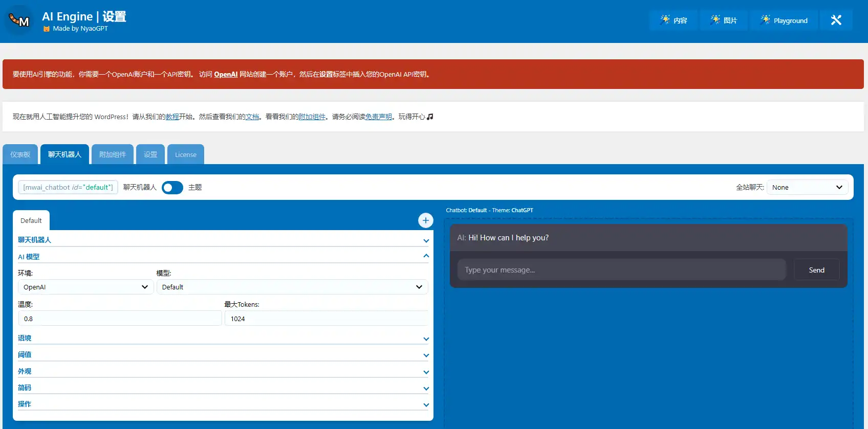Click the Send button in chatbot preview
Screen dimensions: 868x429
pyautogui.click(x=817, y=269)
